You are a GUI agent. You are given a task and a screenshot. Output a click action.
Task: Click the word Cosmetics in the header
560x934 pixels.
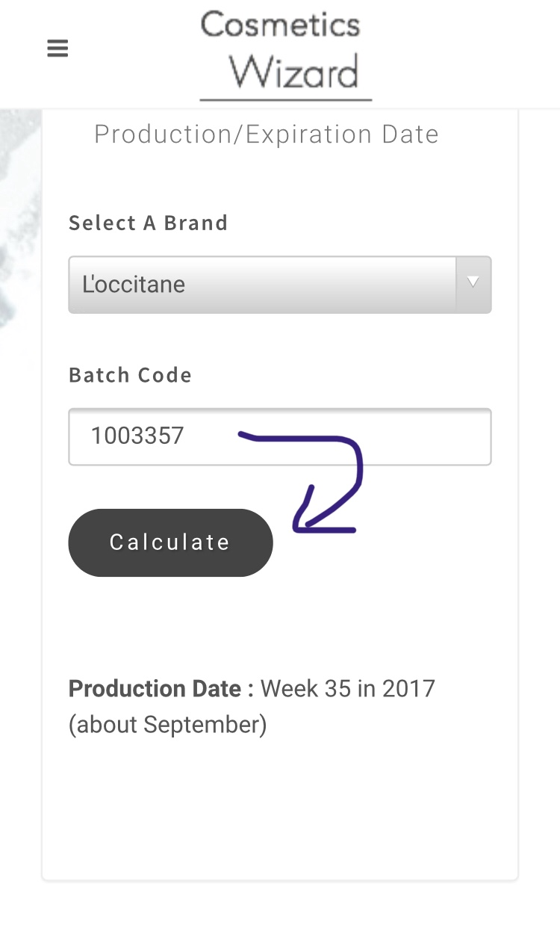(x=281, y=25)
